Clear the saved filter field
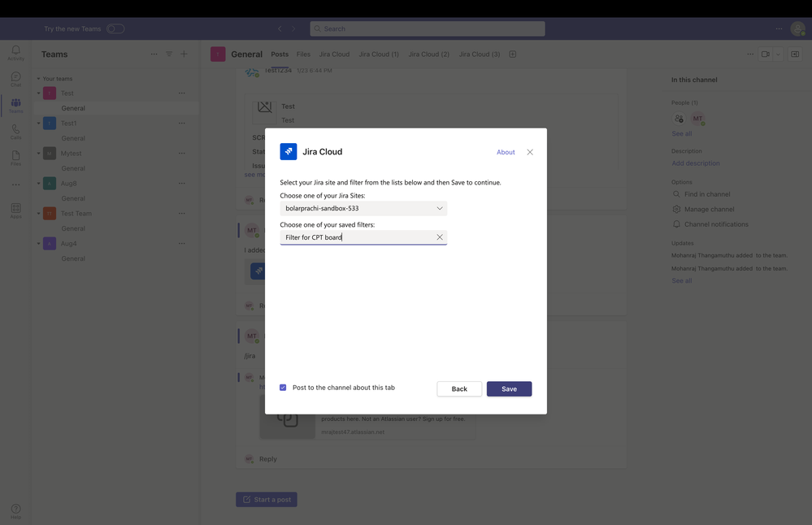 click(440, 237)
